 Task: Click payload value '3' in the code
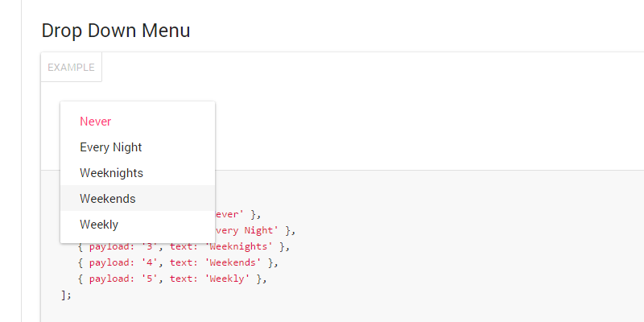tap(148, 246)
